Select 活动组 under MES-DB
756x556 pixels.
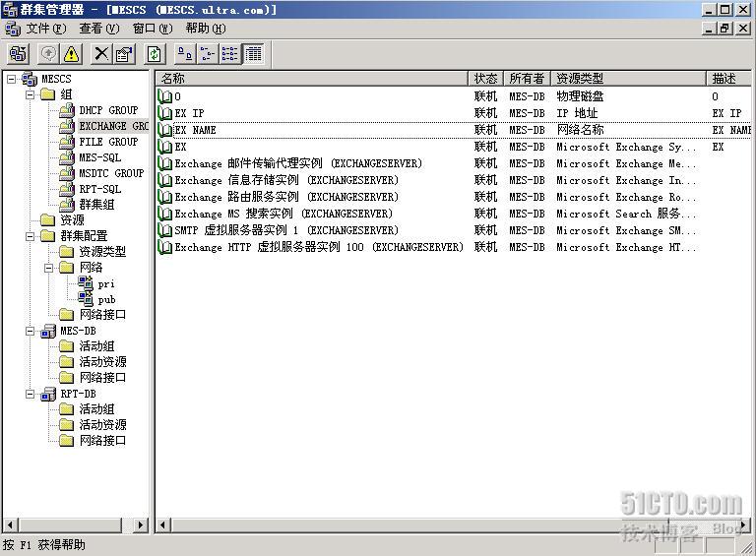point(96,346)
